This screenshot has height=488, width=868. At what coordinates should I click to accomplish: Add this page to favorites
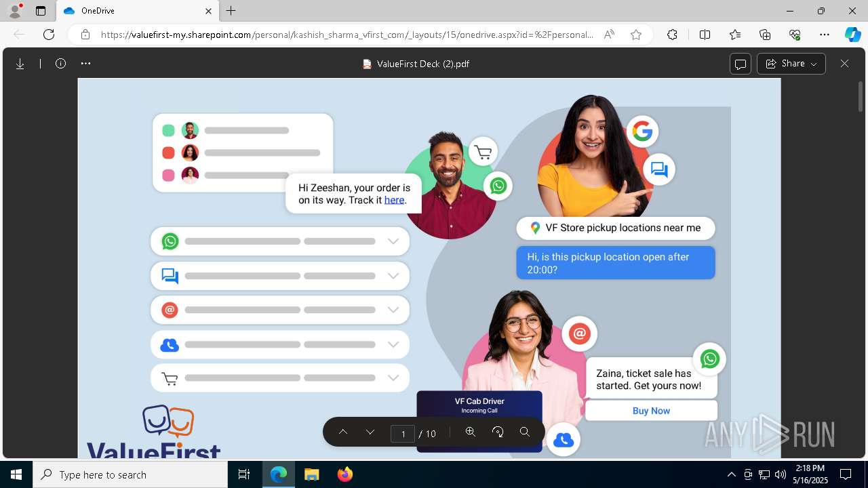click(x=636, y=35)
